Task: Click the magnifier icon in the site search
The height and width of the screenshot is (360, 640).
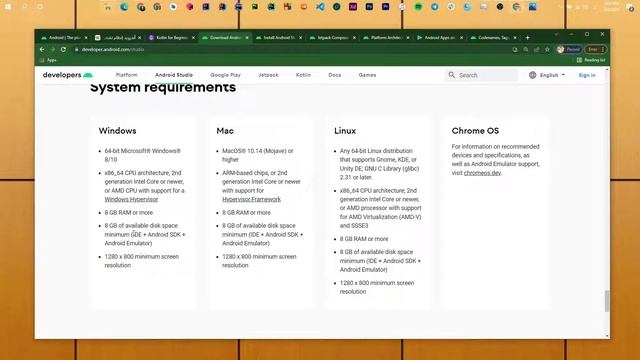Action: pyautogui.click(x=451, y=75)
